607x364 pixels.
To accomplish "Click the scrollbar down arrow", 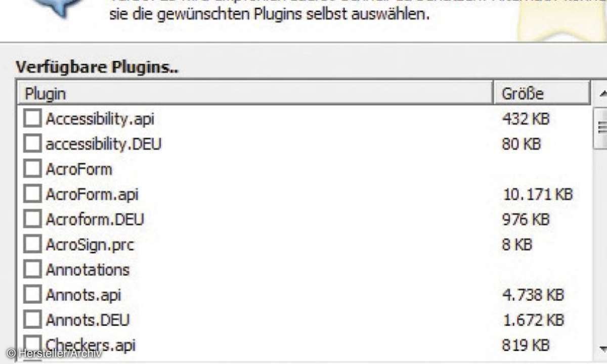I will coord(602,348).
